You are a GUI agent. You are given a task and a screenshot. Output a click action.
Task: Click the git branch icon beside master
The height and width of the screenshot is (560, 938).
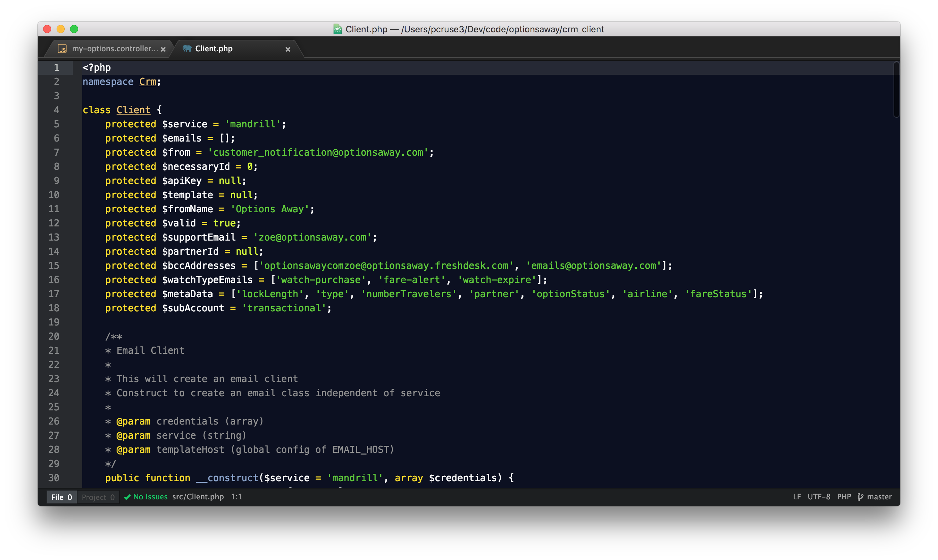point(860,497)
